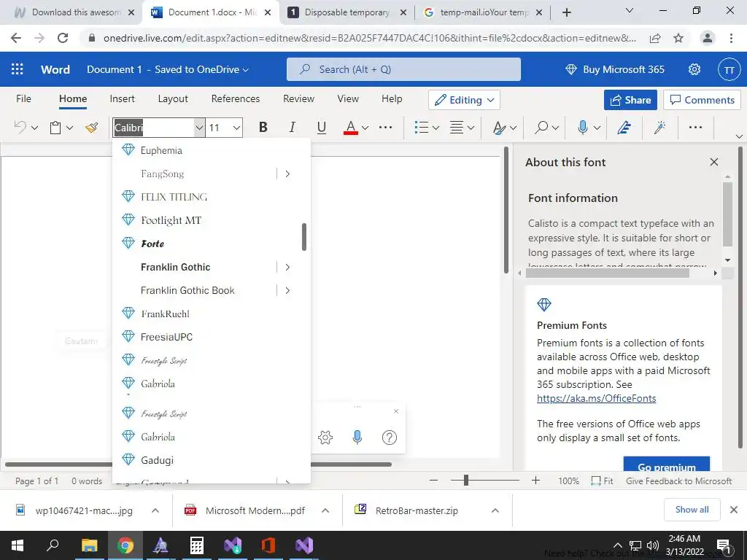Open the font size dropdown
Image resolution: width=747 pixels, height=560 pixels.
point(236,128)
